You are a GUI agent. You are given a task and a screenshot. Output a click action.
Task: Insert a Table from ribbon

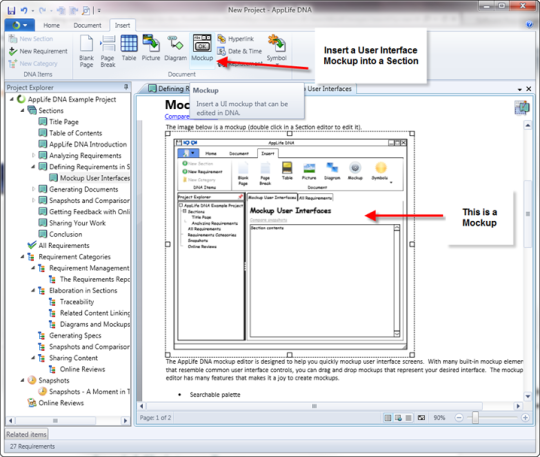[x=129, y=48]
